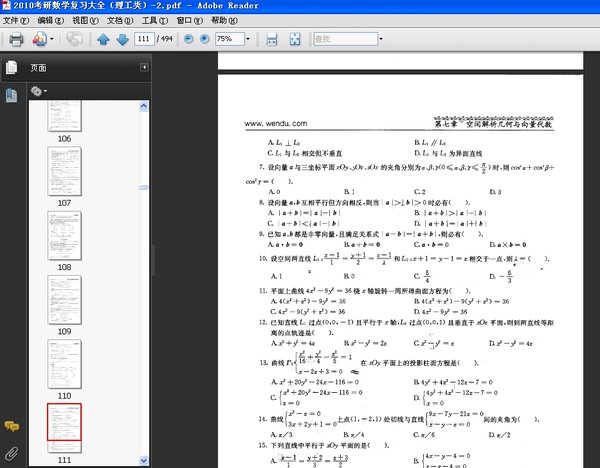Click the page number field showing 111
This screenshot has width=600, height=468.
pyautogui.click(x=144, y=39)
